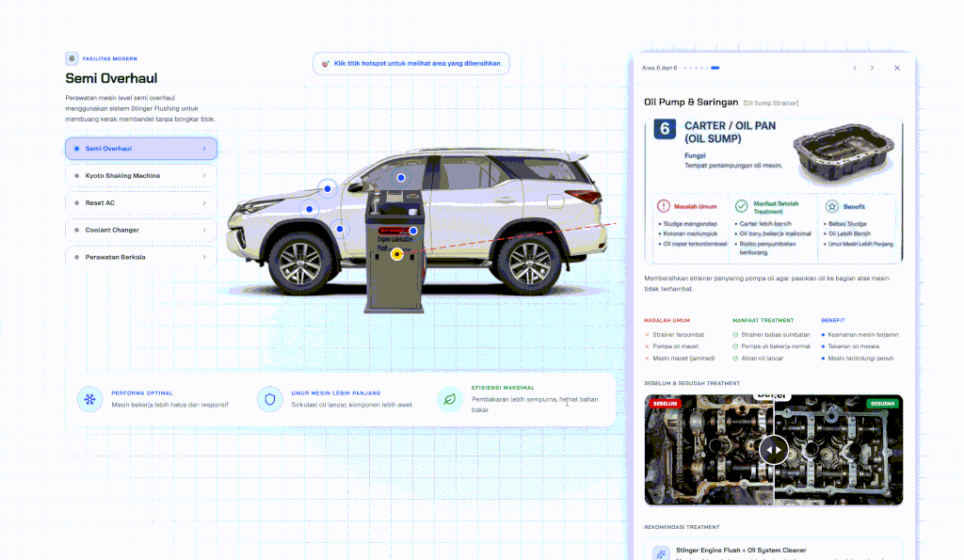Screen dimensions: 964x560
Task: Click the green Manfaat Setelah Treatment check icon
Action: 742,206
